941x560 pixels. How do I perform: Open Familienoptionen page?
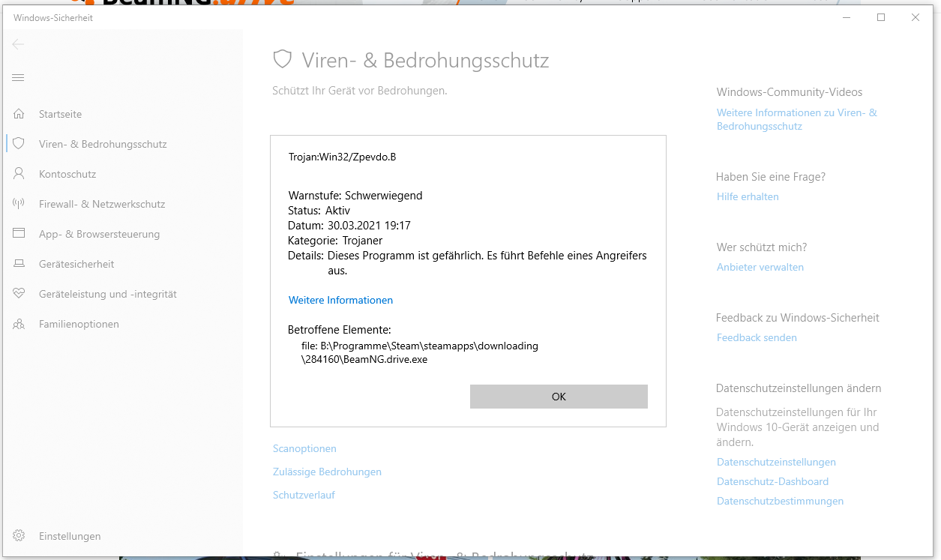point(79,324)
